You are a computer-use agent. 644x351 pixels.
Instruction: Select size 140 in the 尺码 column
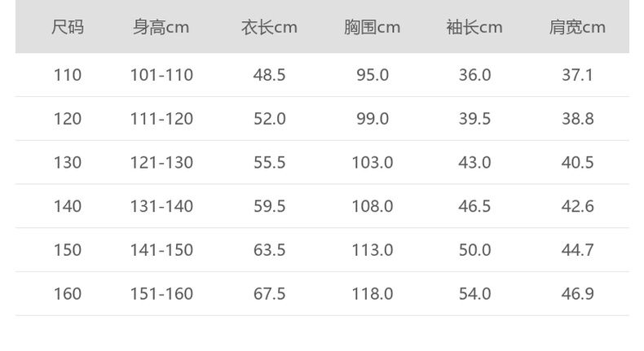(x=68, y=206)
